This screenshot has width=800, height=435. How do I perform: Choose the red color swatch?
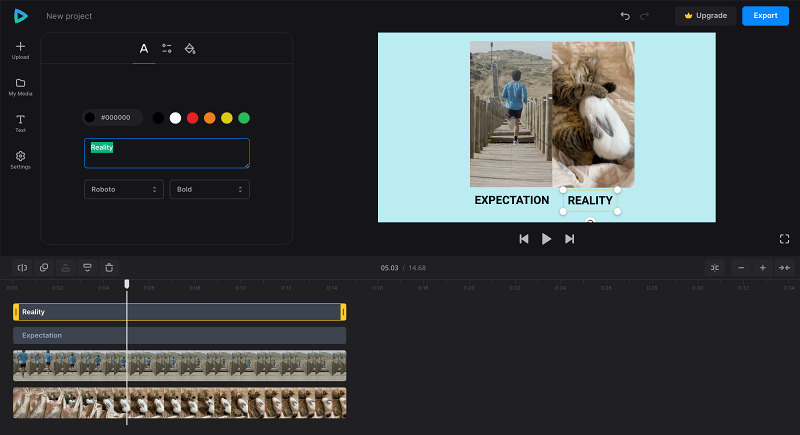point(192,118)
